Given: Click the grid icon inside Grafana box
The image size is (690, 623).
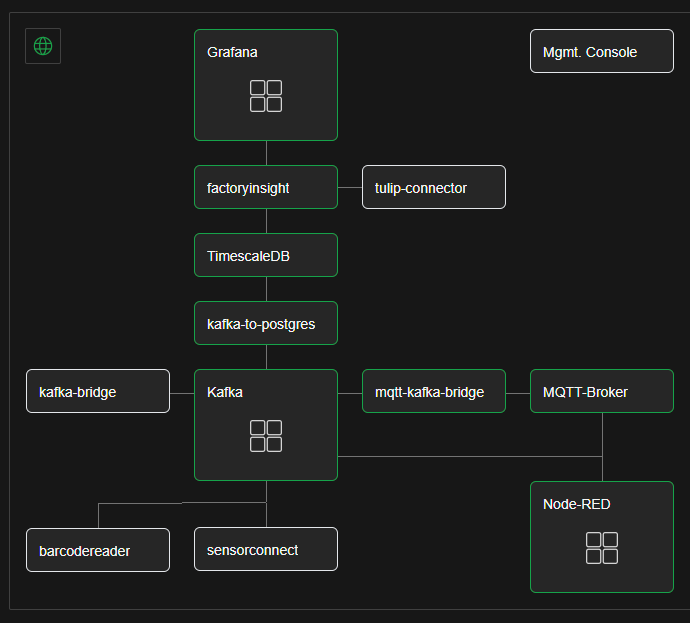Looking at the screenshot, I should 266,96.
